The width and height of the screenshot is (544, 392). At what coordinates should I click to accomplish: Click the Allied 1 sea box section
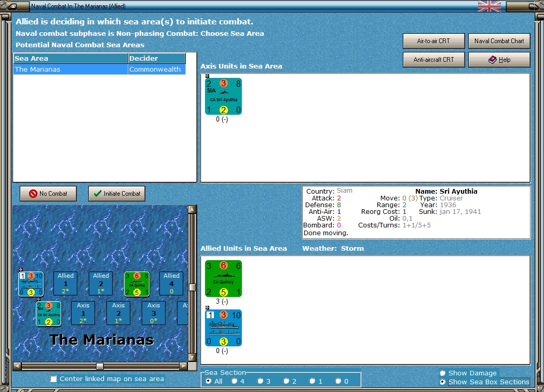65,283
